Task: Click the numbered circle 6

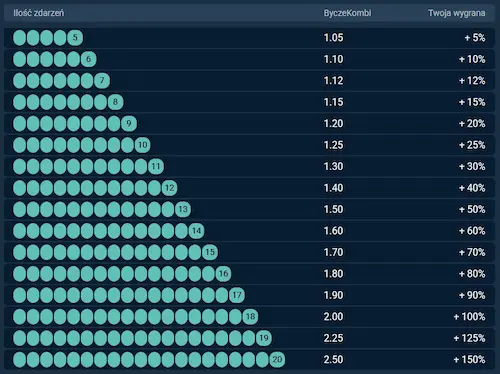Action: click(89, 59)
